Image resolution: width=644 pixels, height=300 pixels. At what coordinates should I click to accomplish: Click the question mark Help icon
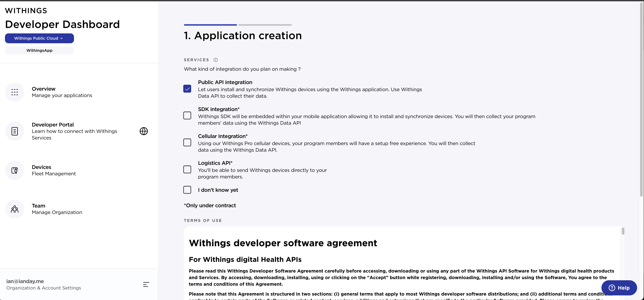tap(612, 288)
